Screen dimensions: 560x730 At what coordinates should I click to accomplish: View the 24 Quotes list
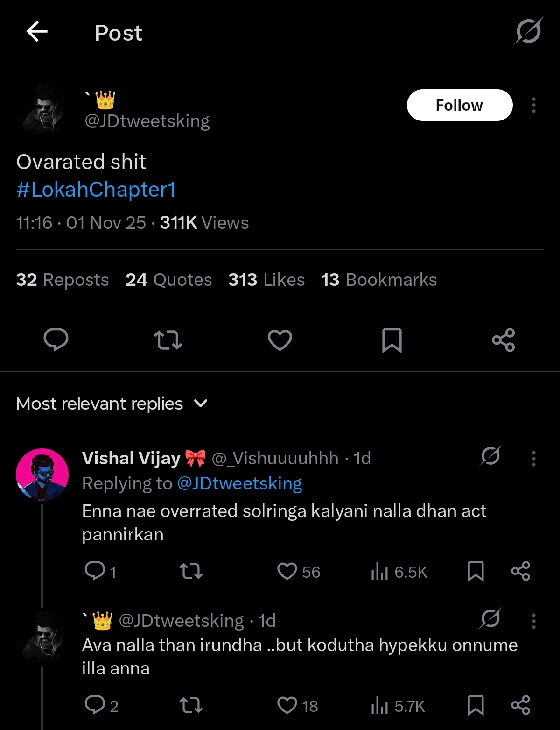pos(168,280)
